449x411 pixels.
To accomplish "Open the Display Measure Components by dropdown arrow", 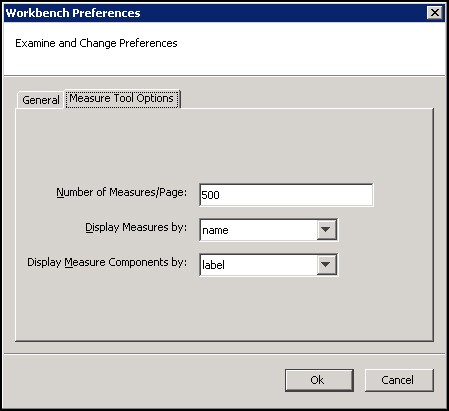I will pyautogui.click(x=326, y=265).
